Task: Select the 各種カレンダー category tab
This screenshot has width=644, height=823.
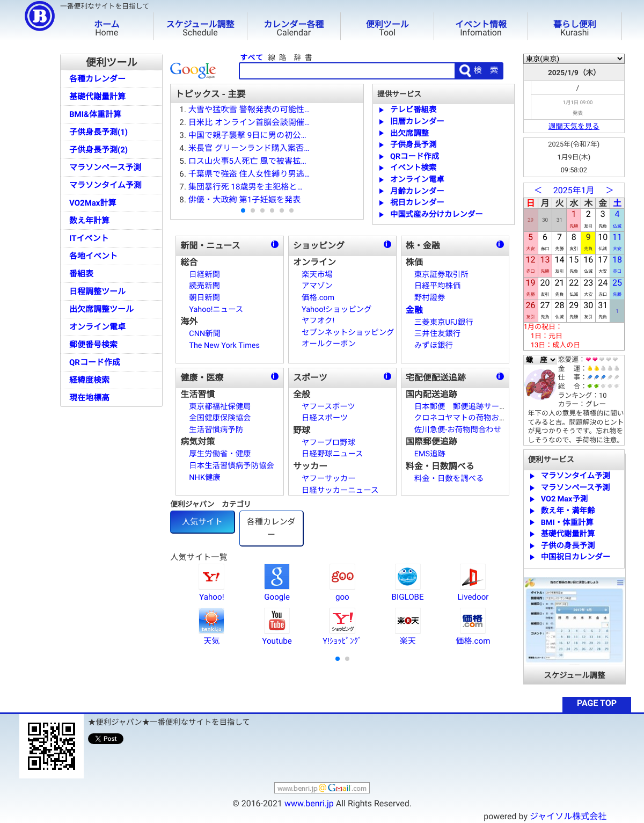Action: [271, 528]
